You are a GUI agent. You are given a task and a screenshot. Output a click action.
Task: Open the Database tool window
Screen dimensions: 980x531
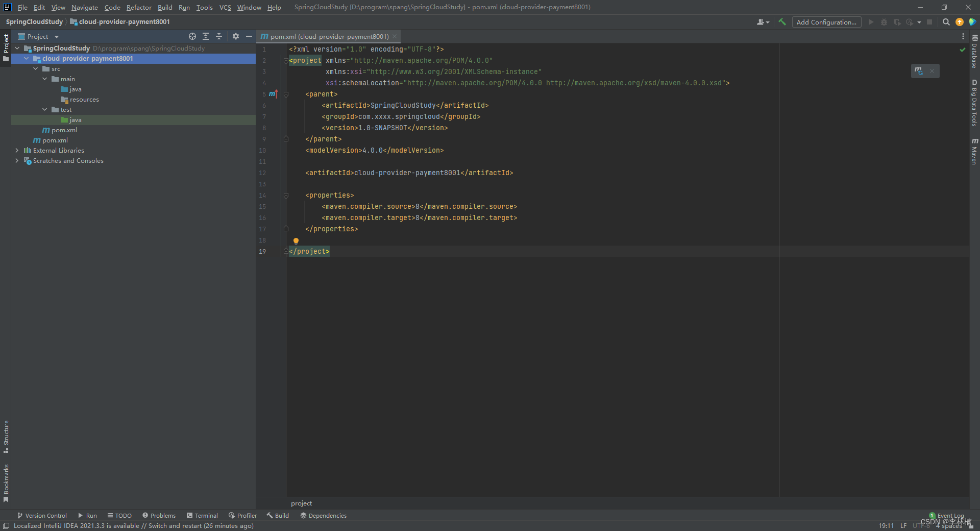point(974,52)
